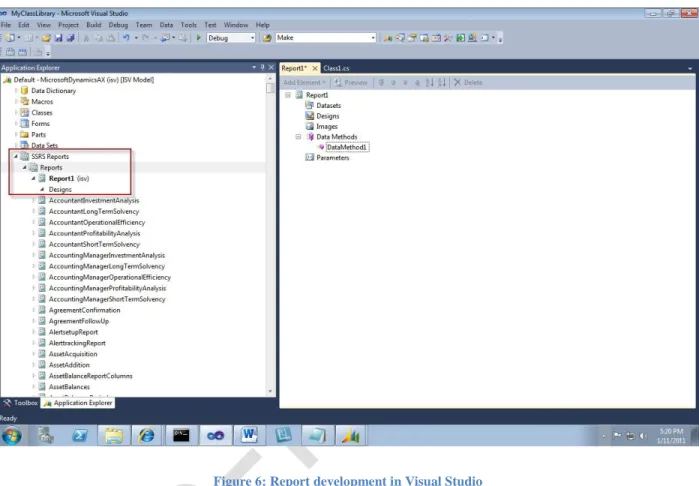Open the Add Element dropdown

pos(304,82)
